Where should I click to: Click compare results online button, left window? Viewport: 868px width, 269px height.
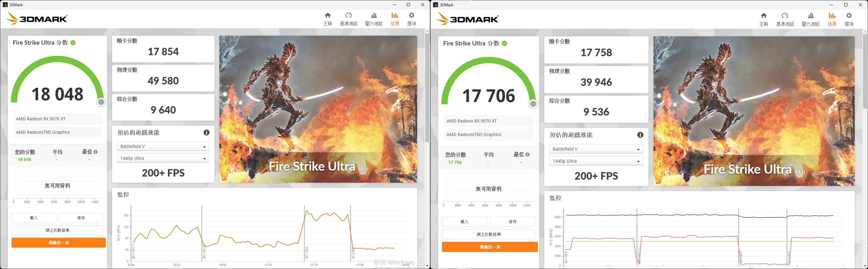[57, 230]
